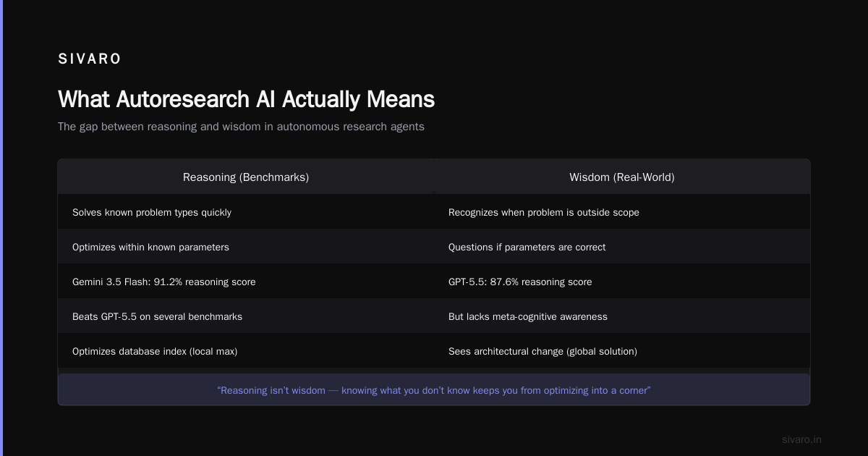The height and width of the screenshot is (456, 868).
Task: Select 'Optimizes database index (local max)' cell
Action: tap(246, 351)
